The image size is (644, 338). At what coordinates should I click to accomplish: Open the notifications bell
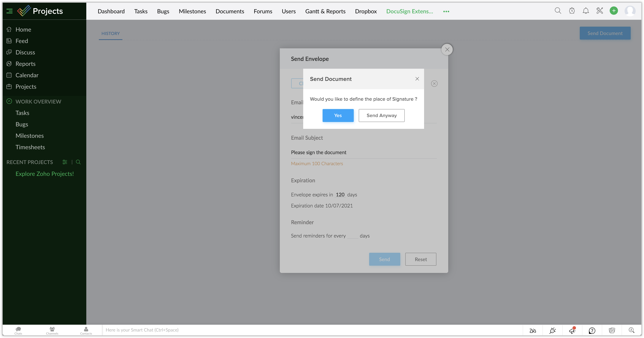coord(586,11)
